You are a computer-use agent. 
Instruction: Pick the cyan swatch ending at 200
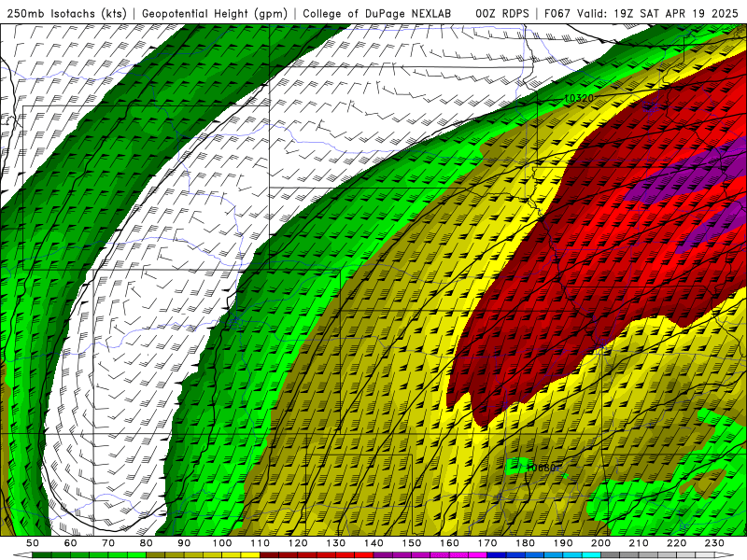[591, 555]
